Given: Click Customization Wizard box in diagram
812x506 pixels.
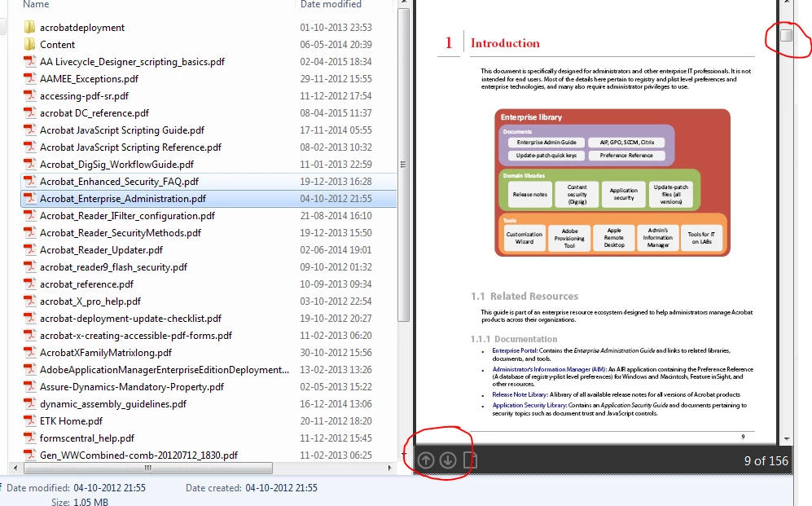Looking at the screenshot, I should click(x=524, y=238).
